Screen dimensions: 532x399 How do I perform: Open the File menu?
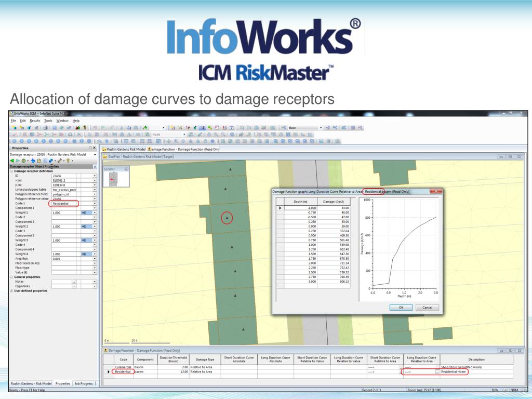13,121
